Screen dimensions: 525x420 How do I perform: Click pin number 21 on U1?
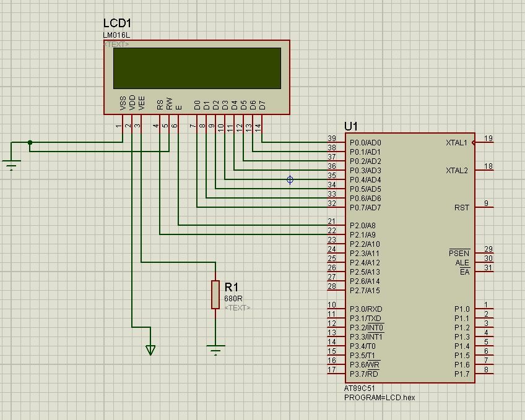[x=332, y=221]
